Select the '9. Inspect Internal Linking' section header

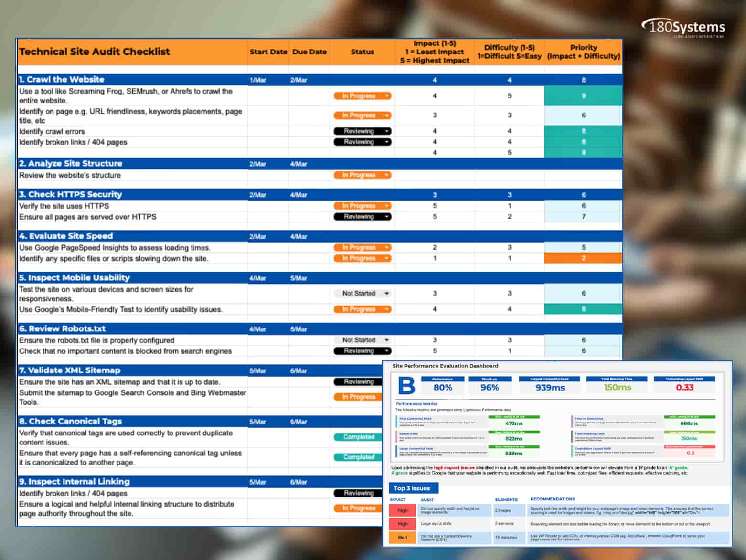tap(75, 482)
